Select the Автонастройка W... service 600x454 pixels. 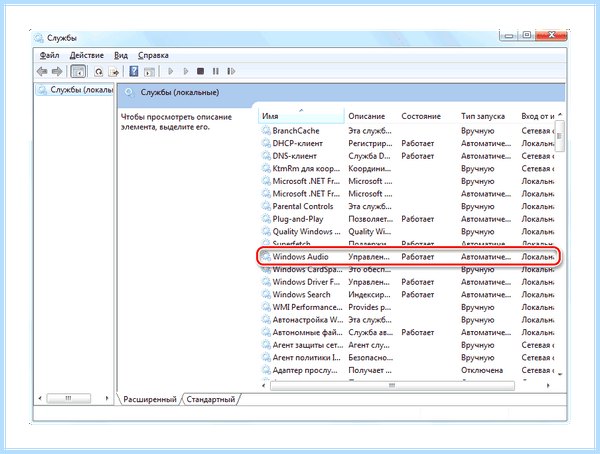[x=408, y=320]
